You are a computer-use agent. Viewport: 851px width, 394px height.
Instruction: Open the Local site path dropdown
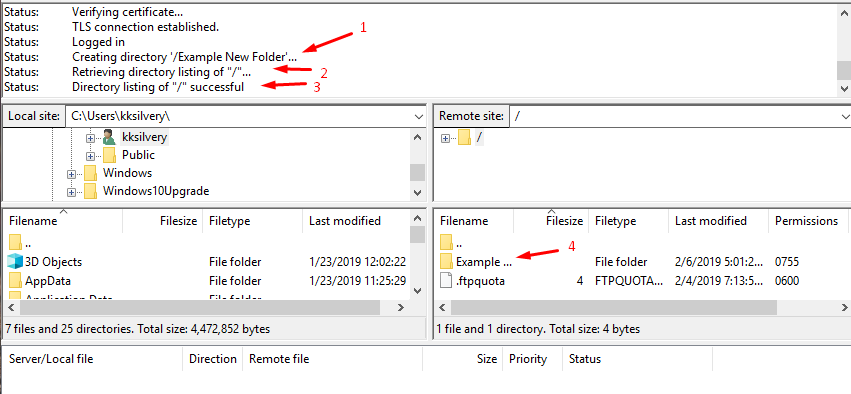418,116
